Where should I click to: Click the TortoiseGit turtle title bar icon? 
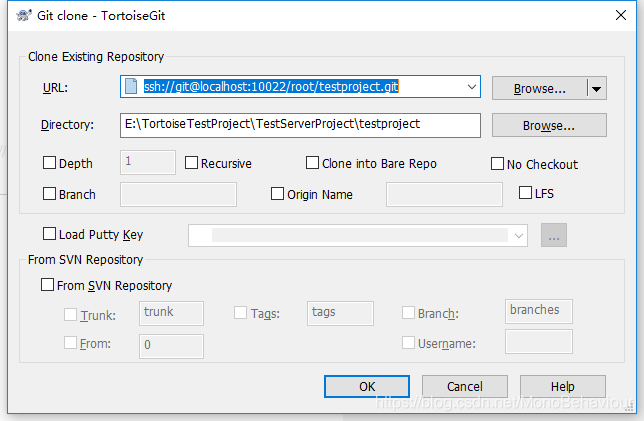(24, 16)
